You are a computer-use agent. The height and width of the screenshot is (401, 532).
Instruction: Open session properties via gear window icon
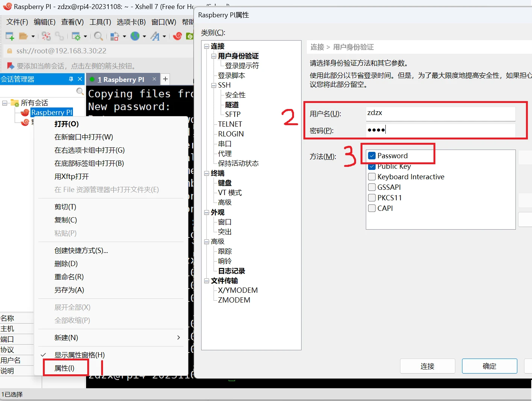(x=76, y=36)
